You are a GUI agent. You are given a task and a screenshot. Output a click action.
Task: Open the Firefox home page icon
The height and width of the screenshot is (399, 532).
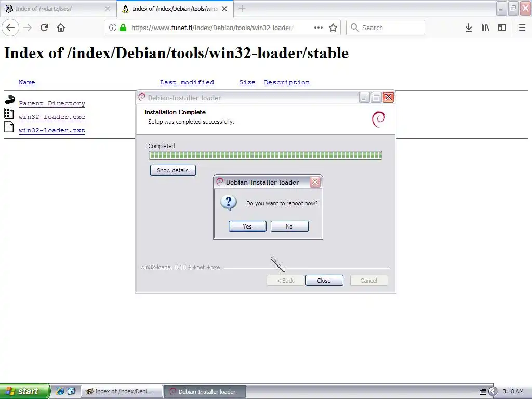point(61,28)
